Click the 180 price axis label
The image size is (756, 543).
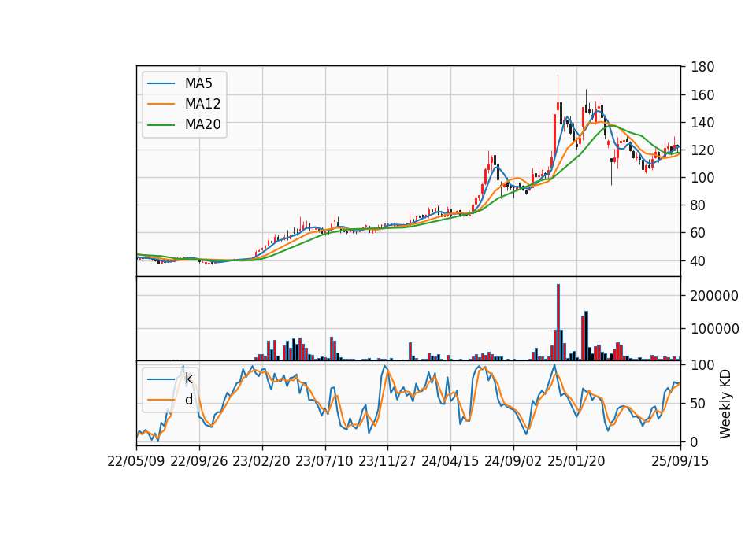702,67
